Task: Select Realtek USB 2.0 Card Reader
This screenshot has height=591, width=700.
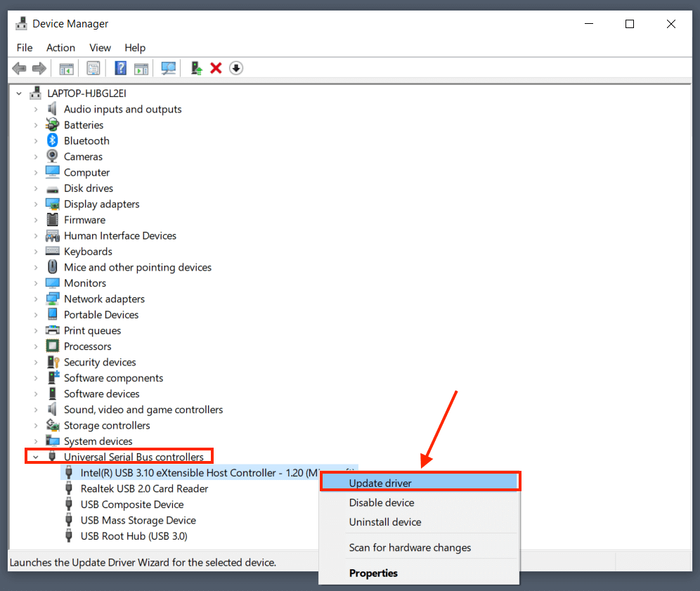Action: [144, 489]
